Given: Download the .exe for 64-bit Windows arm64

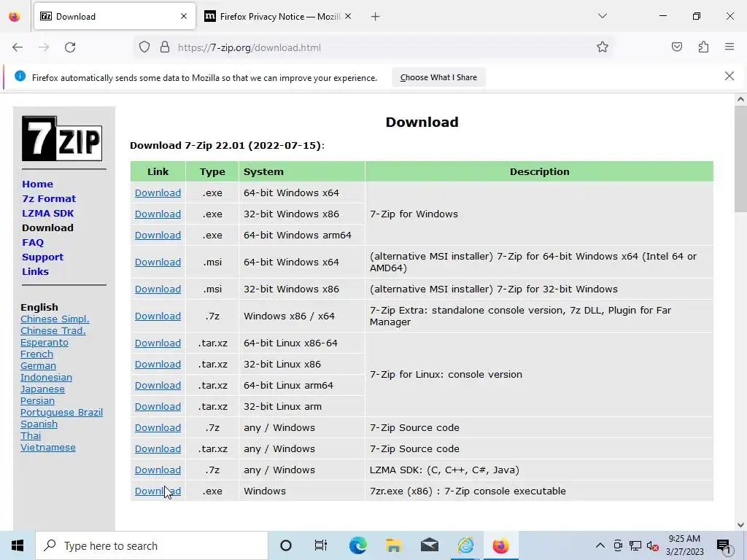Looking at the screenshot, I should click(158, 236).
